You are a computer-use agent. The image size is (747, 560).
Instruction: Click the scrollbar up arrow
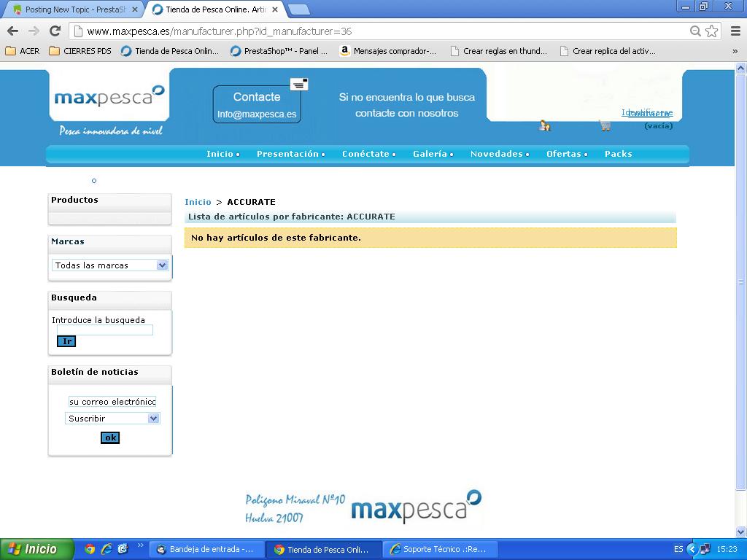[x=741, y=68]
